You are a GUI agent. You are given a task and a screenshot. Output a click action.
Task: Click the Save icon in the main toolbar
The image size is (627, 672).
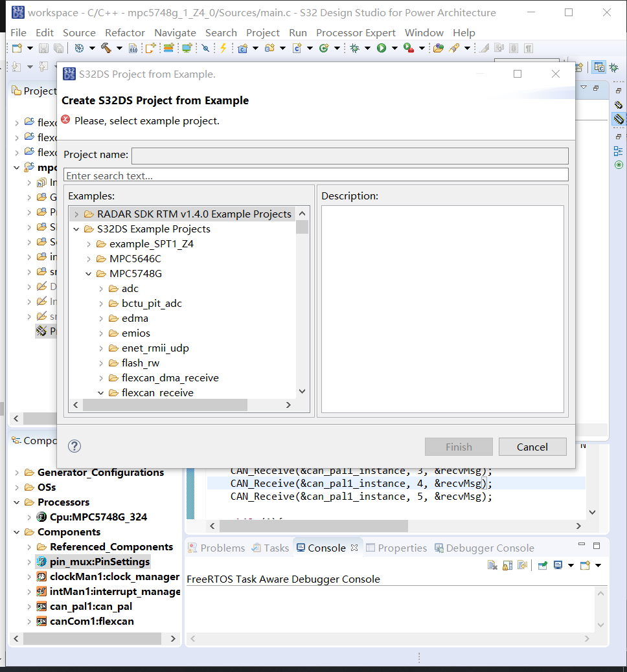pos(44,48)
